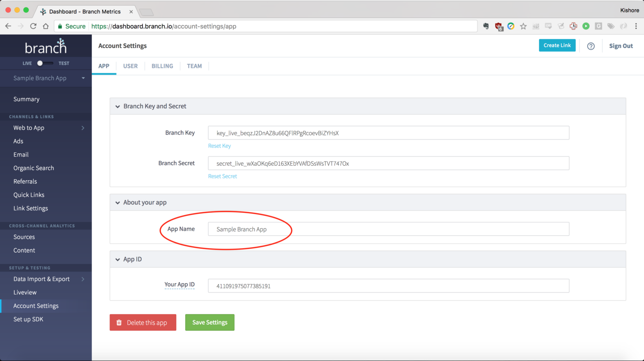The width and height of the screenshot is (644, 361).
Task: Open the Chrome three-dot menu
Action: pyautogui.click(x=636, y=26)
